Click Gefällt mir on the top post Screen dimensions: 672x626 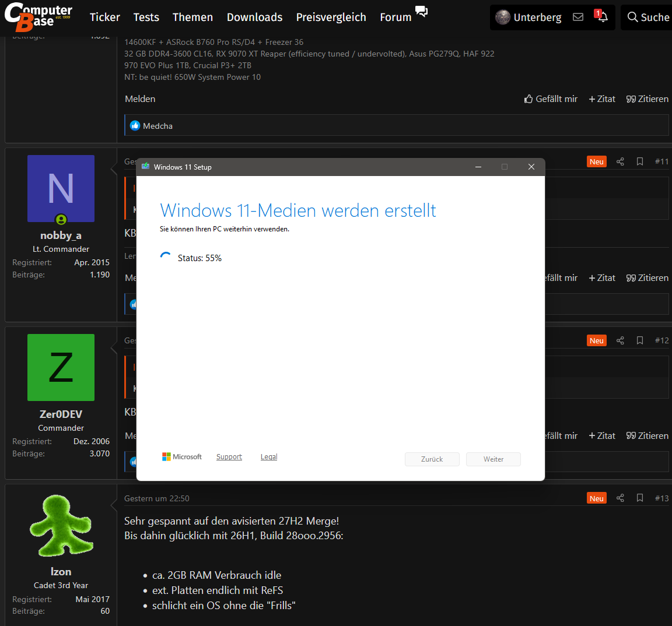tap(551, 99)
